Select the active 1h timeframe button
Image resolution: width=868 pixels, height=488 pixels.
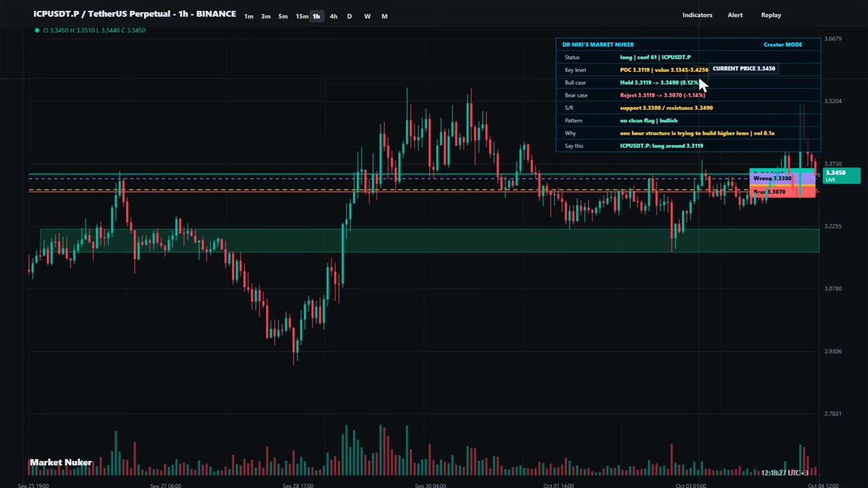[x=316, y=16]
